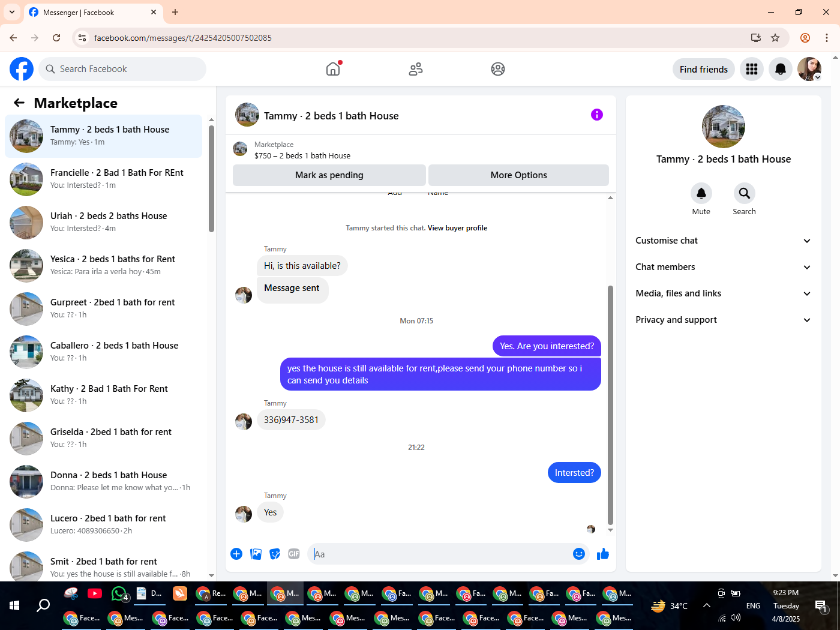Attach a photo with the image icon
Viewport: 840px width, 630px height.
(256, 554)
